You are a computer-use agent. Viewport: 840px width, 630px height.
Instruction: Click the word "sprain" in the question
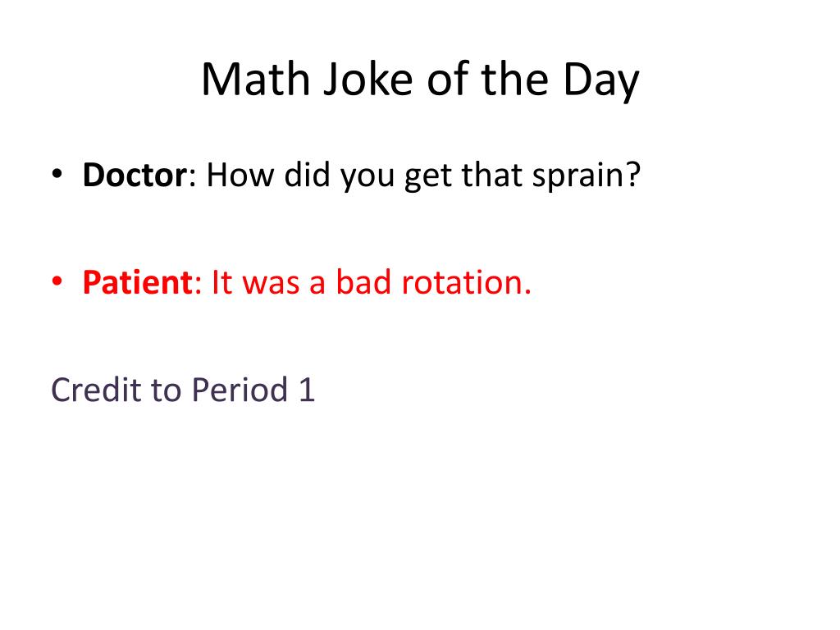pos(576,177)
